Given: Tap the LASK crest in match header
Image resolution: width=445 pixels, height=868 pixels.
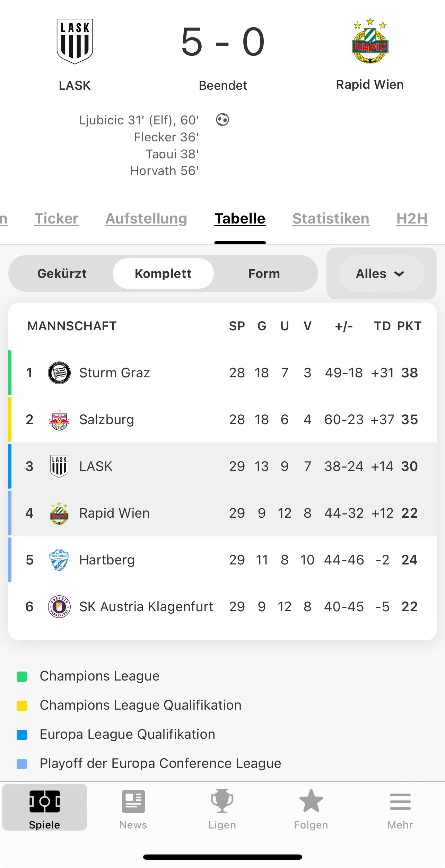Looking at the screenshot, I should [x=75, y=42].
